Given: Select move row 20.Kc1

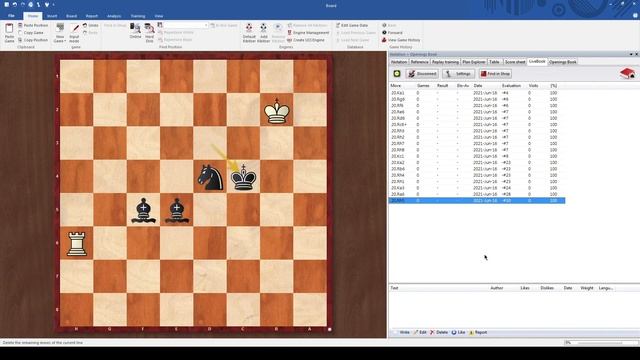Looking at the screenshot, I should point(477,156).
